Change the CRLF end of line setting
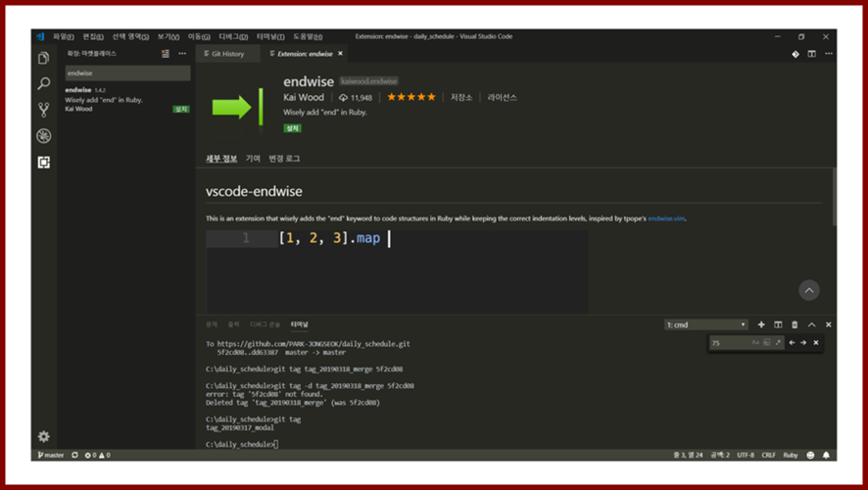Viewport: 868px width, 490px height. [768, 455]
